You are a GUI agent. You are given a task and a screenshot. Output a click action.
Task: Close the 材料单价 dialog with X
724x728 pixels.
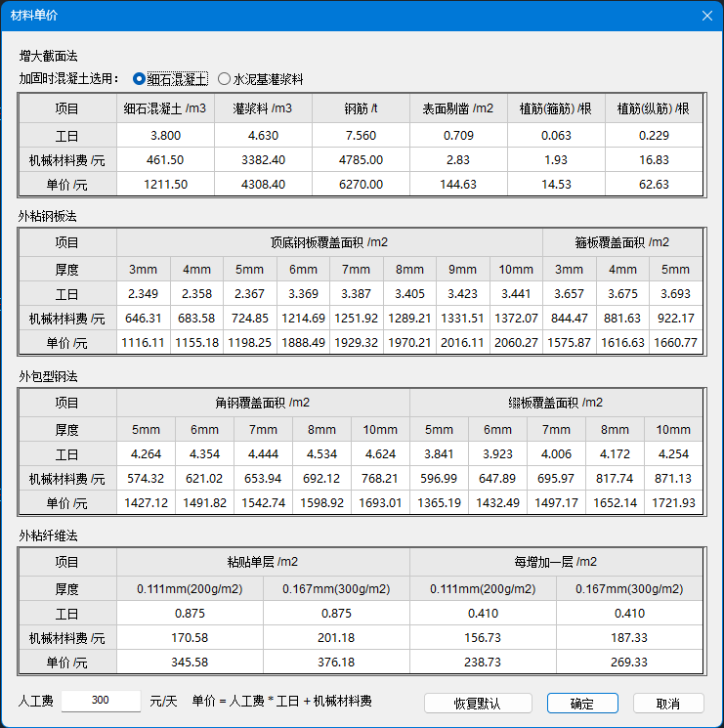coord(707,15)
